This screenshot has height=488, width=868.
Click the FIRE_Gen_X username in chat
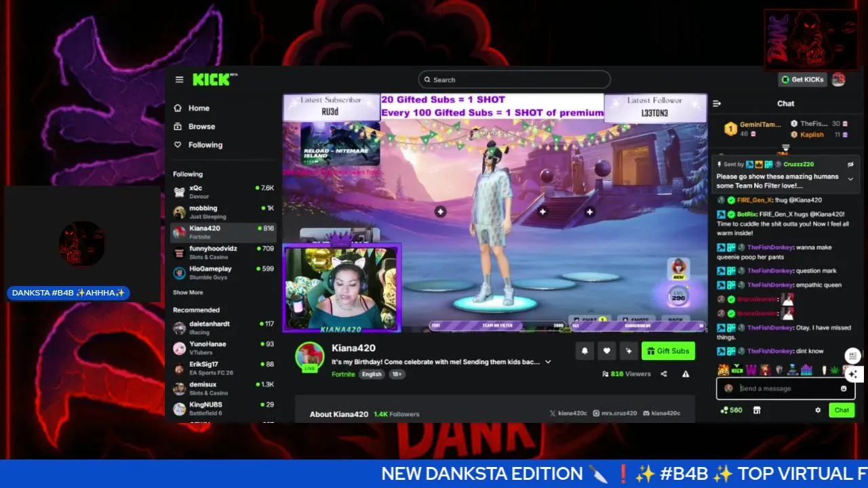coord(754,200)
